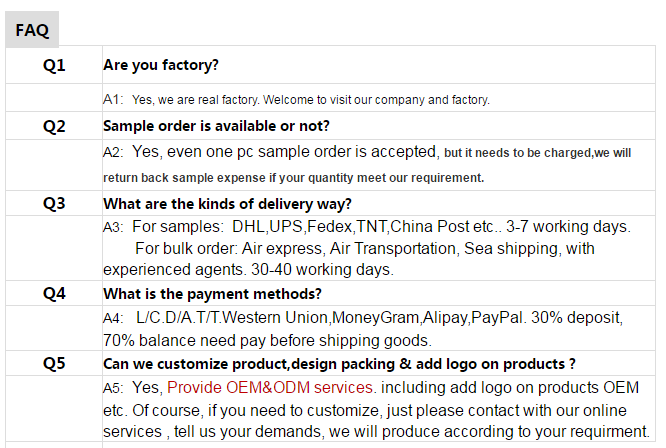The height and width of the screenshot is (448, 666).
Task: Select the Q3 label cell
Action: pyautogui.click(x=54, y=203)
